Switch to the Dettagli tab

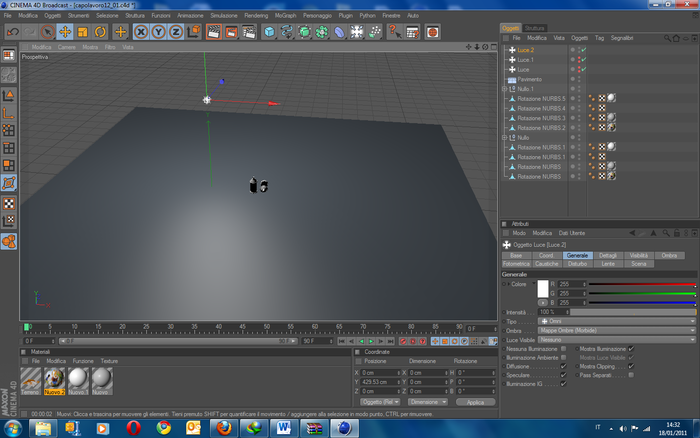[x=608, y=255]
